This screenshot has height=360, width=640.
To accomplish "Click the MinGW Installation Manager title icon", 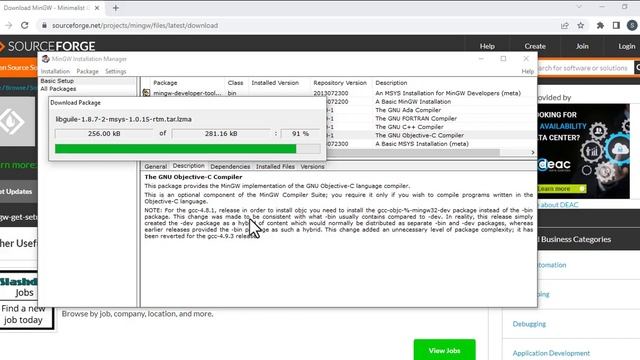I will pyautogui.click(x=45, y=59).
